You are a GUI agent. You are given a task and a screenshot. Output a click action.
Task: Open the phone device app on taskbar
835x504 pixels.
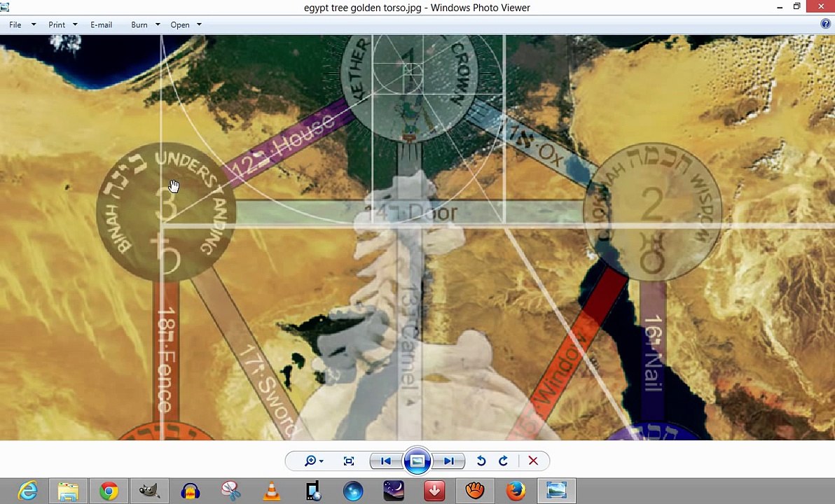312,491
